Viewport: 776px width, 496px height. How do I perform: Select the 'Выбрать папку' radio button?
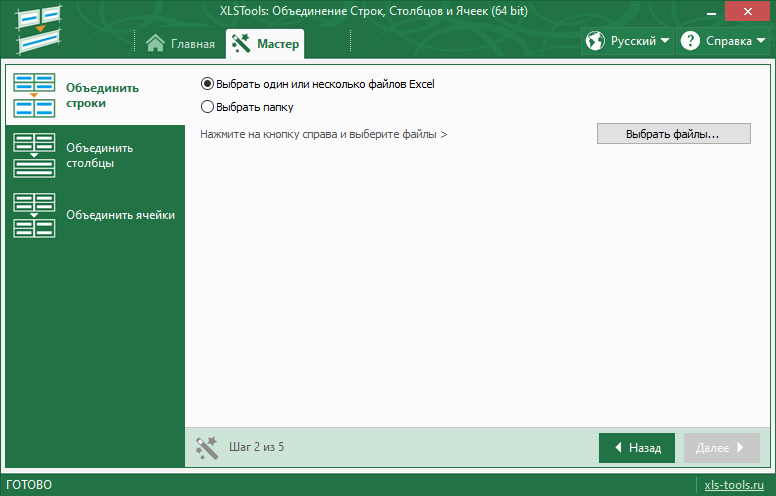[x=208, y=107]
